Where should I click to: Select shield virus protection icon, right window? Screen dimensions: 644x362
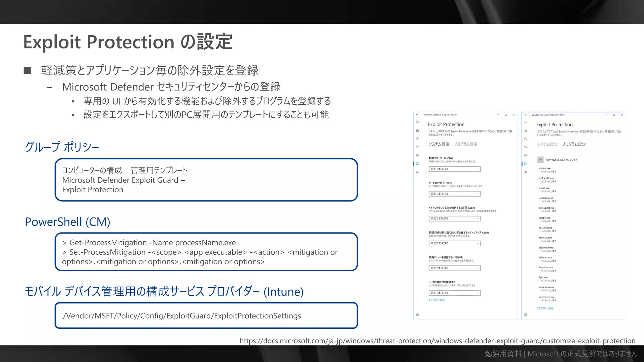(x=525, y=139)
